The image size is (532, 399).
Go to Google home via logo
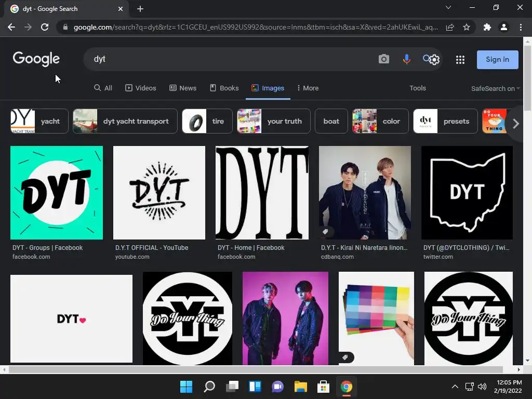pyautogui.click(x=36, y=59)
